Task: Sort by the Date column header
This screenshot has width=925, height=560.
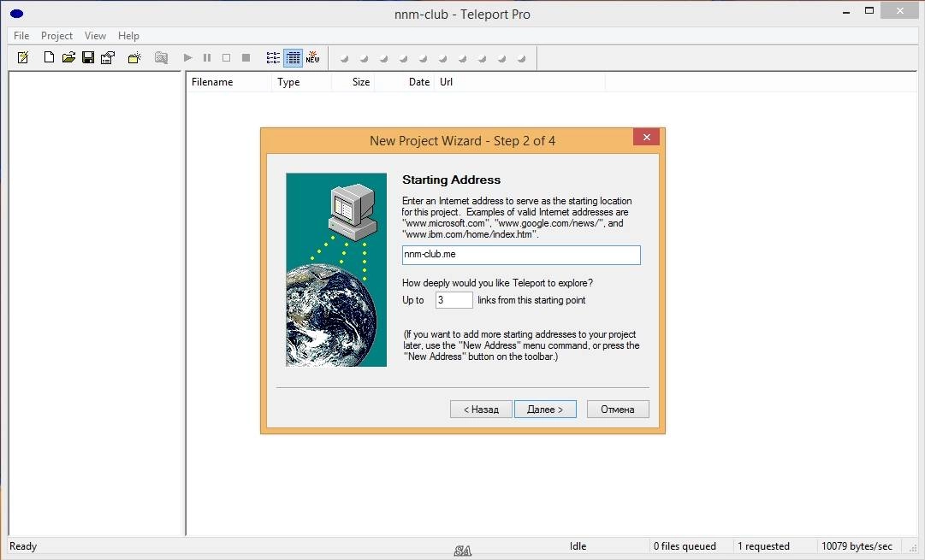Action: coord(404,82)
